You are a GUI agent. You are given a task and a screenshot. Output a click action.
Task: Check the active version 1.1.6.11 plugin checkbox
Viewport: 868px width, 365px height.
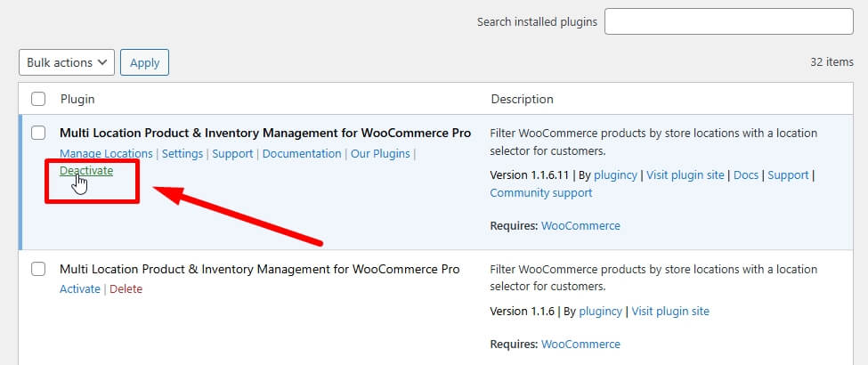(x=38, y=133)
